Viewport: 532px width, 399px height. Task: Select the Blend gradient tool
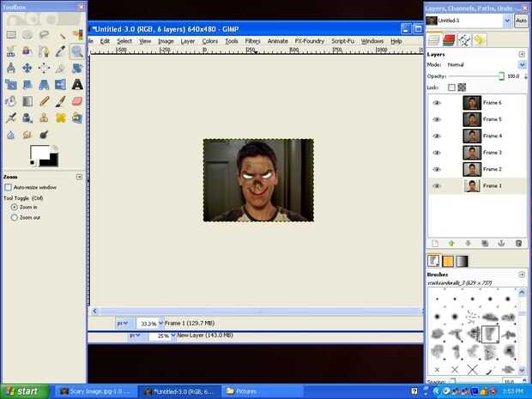tap(27, 101)
